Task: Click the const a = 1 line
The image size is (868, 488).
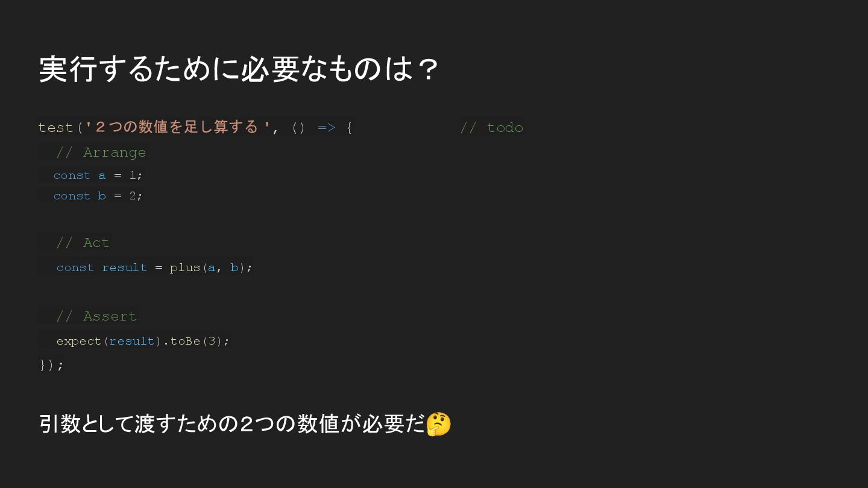Action: point(98,175)
